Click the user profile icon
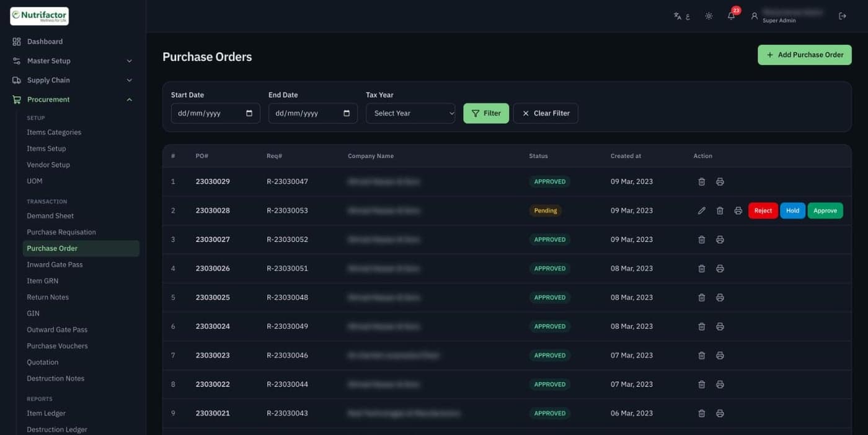The height and width of the screenshot is (435, 868). 755,16
